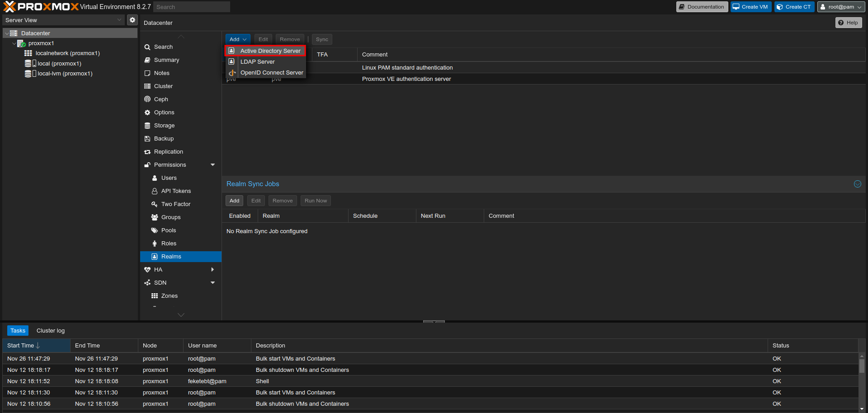Click the Ceph logo icon
Image resolution: width=868 pixels, height=413 pixels.
147,99
